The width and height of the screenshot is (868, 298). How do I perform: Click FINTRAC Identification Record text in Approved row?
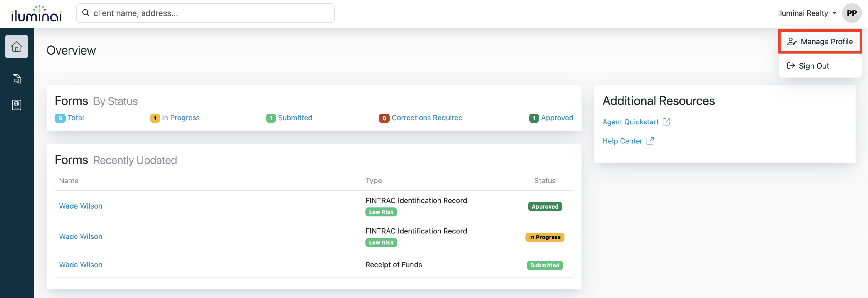(x=416, y=200)
